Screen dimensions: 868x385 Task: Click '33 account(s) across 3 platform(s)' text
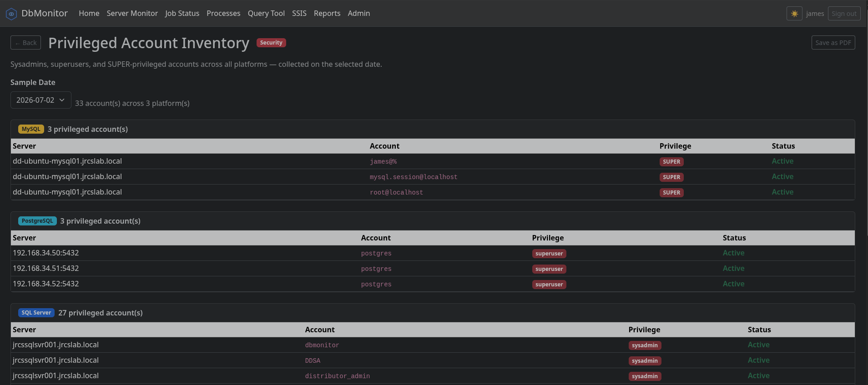(x=132, y=103)
